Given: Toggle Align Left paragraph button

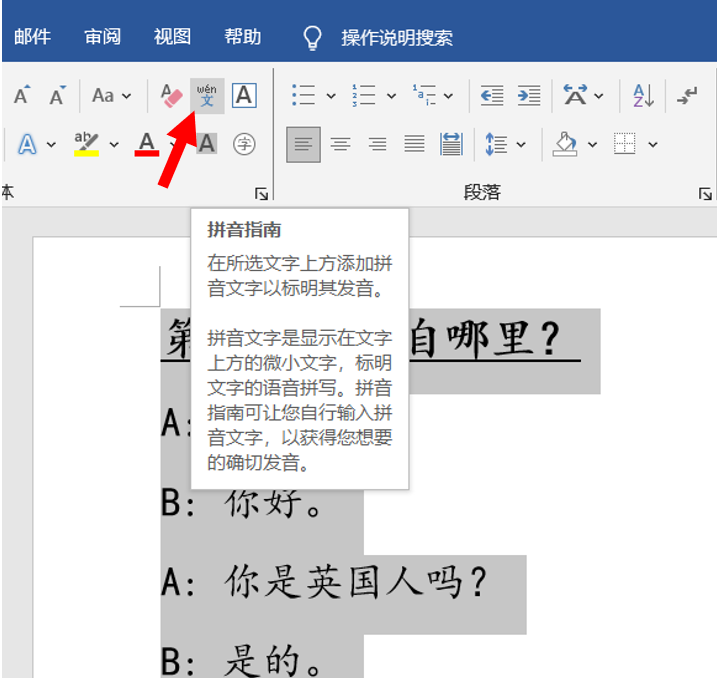Looking at the screenshot, I should click(x=303, y=145).
